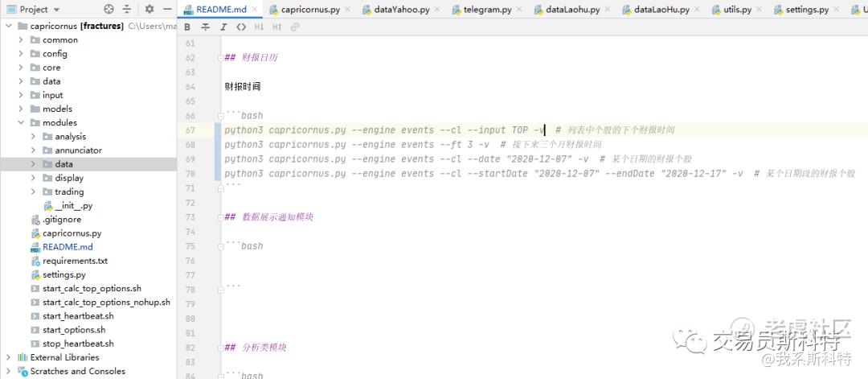Image resolution: width=868 pixels, height=379 pixels.
Task: Collapse the capricornus root project node
Action: pos(8,26)
